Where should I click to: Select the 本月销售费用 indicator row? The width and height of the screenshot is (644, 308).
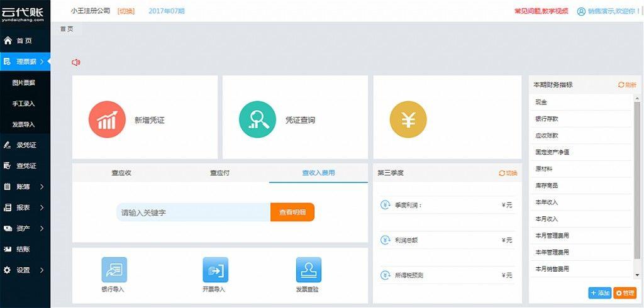click(x=582, y=269)
